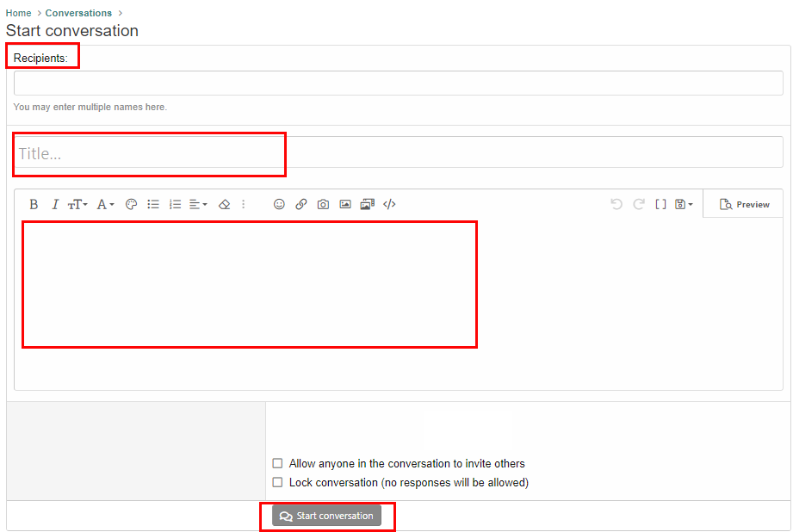This screenshot has width=793, height=532.
Task: Insert media using the gallery icon
Action: (x=367, y=204)
